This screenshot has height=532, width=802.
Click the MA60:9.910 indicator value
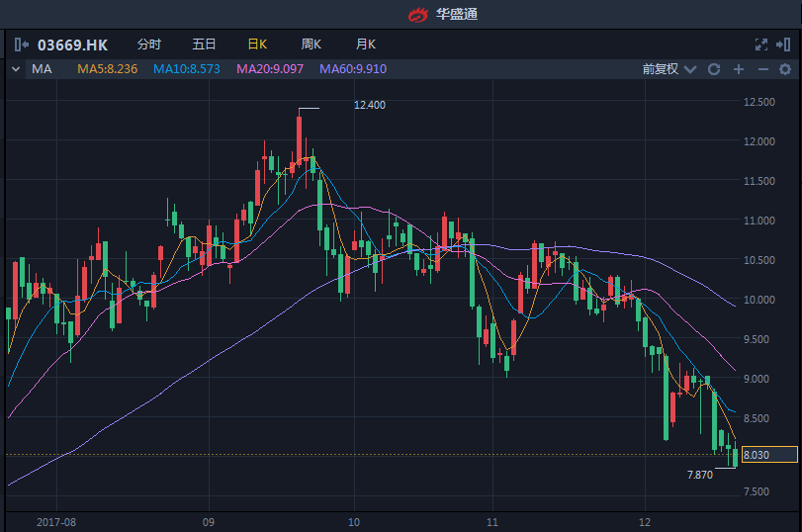tap(353, 69)
